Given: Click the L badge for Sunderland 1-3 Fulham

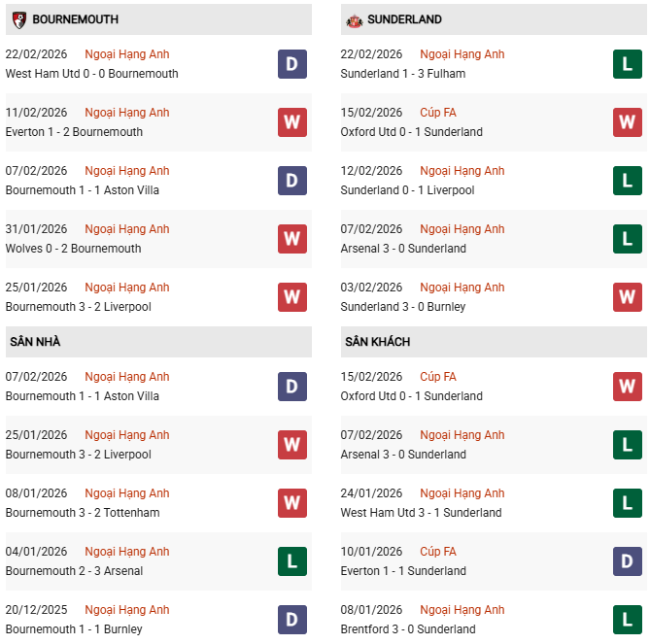Looking at the screenshot, I should (x=628, y=64).
